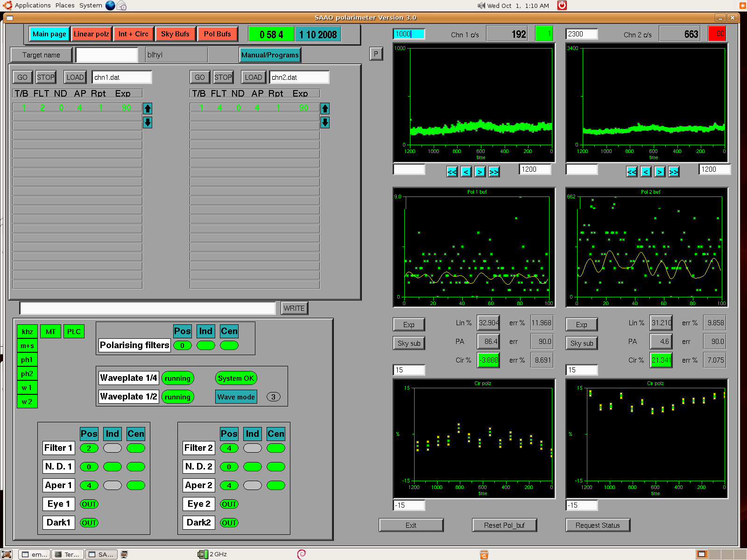
Task: Click the green Cir % value for channel 1
Action: 488,360
